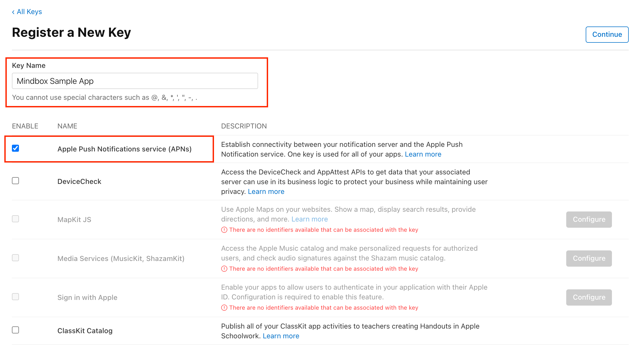Viewport: 639px width, 364px height.
Task: Toggle the Media Services checkbox
Action: pyautogui.click(x=15, y=258)
